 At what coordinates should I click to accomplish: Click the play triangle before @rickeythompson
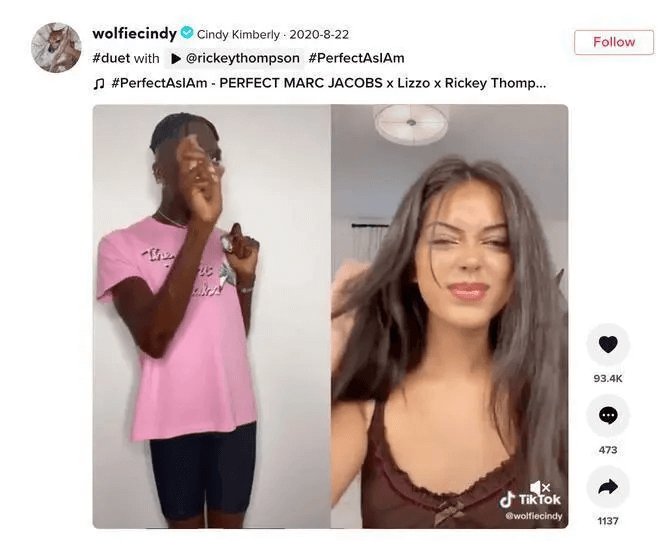tap(176, 59)
